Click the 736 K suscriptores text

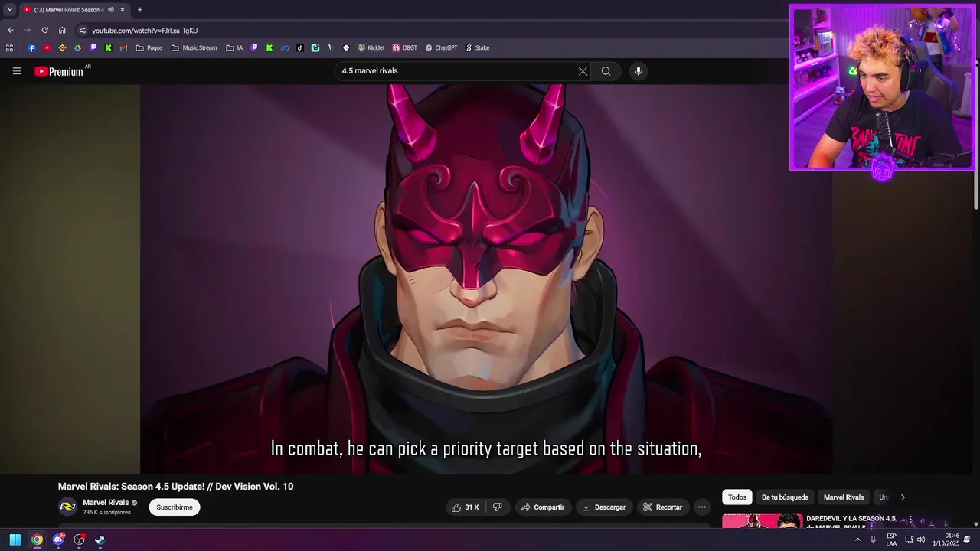pyautogui.click(x=106, y=513)
